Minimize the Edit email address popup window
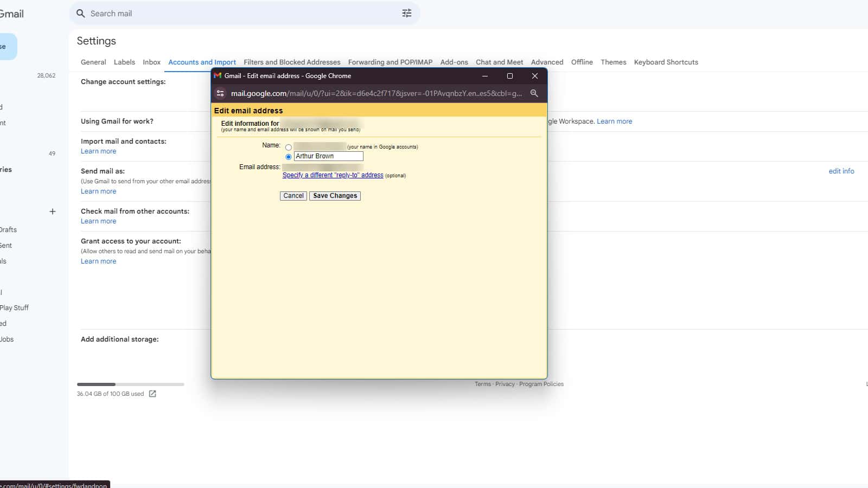Screen dimensions: 868x488 pyautogui.click(x=485, y=76)
